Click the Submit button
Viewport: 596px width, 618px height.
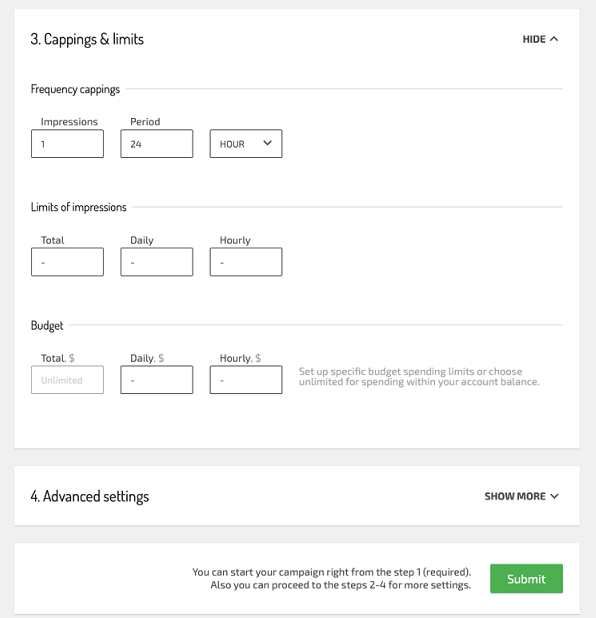coord(526,579)
